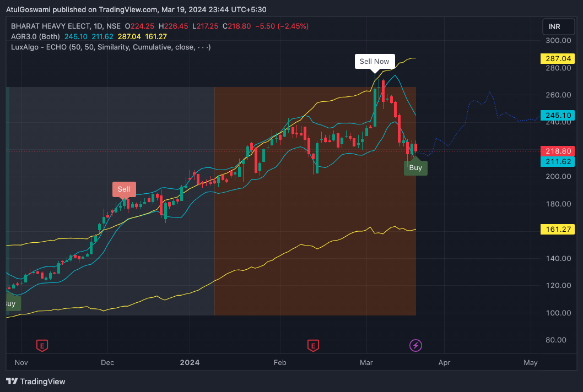Click the -5.50 (-2.45%) change value
The width and height of the screenshot is (583, 392).
[x=282, y=26]
